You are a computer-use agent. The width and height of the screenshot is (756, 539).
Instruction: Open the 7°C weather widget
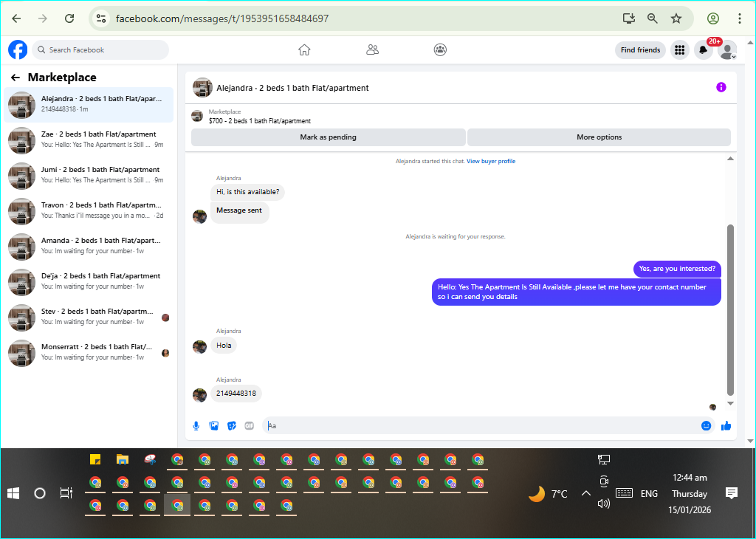click(x=549, y=494)
